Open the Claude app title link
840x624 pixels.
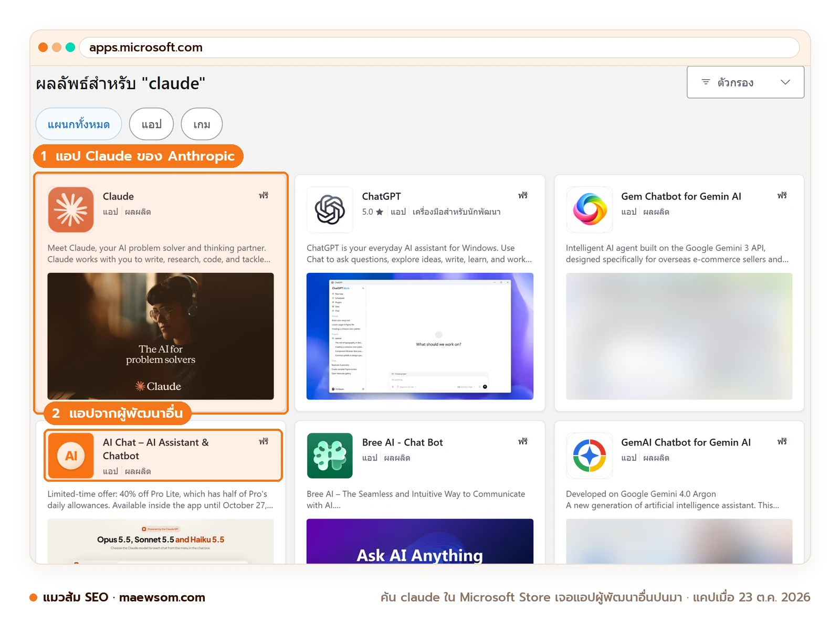click(118, 196)
